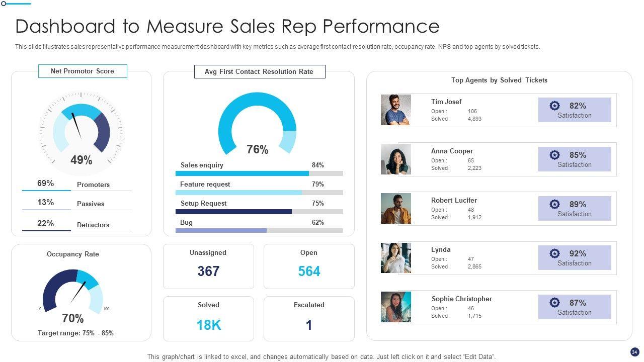The height and width of the screenshot is (362, 644).
Task: Select Robert Lucifer's profile photo
Action: point(396,208)
